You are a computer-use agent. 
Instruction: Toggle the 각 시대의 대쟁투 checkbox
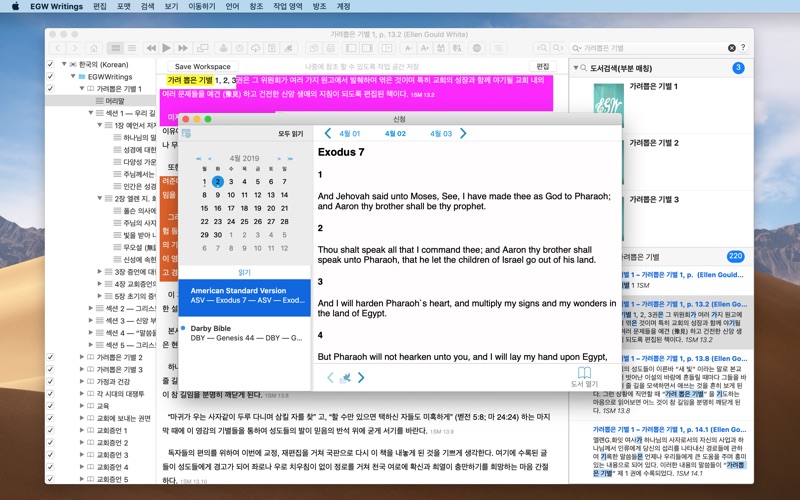pos(50,394)
